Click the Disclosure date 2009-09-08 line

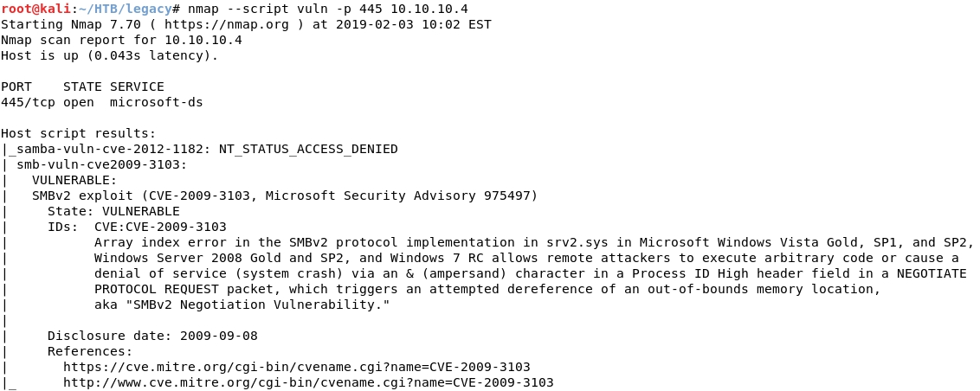[x=152, y=336]
